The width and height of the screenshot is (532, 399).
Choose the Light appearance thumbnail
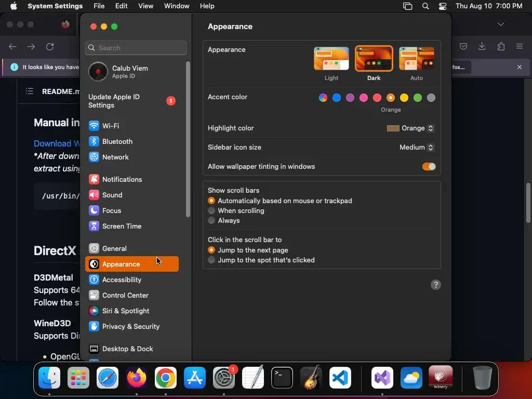coord(331,59)
